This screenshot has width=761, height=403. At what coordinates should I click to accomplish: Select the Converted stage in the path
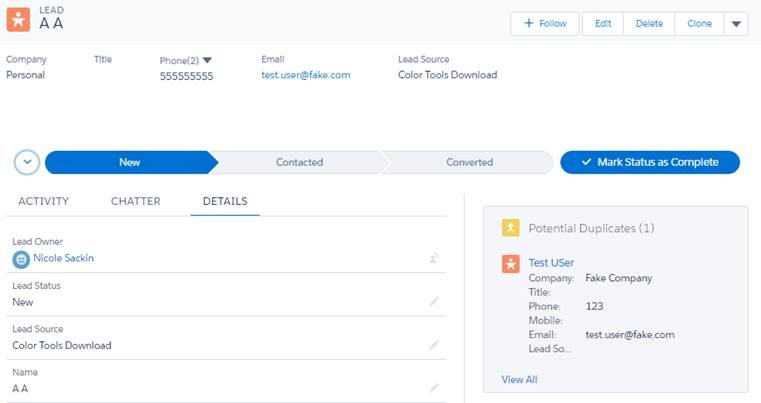coord(469,162)
